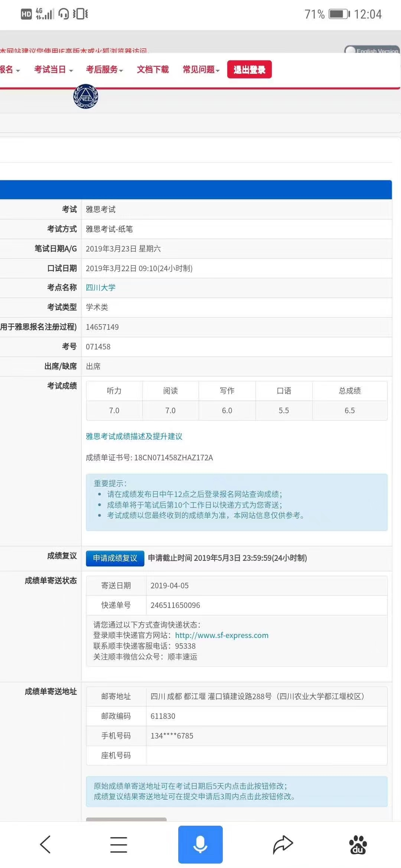
Task: Click the NEEA circular logo
Action: [x=86, y=96]
